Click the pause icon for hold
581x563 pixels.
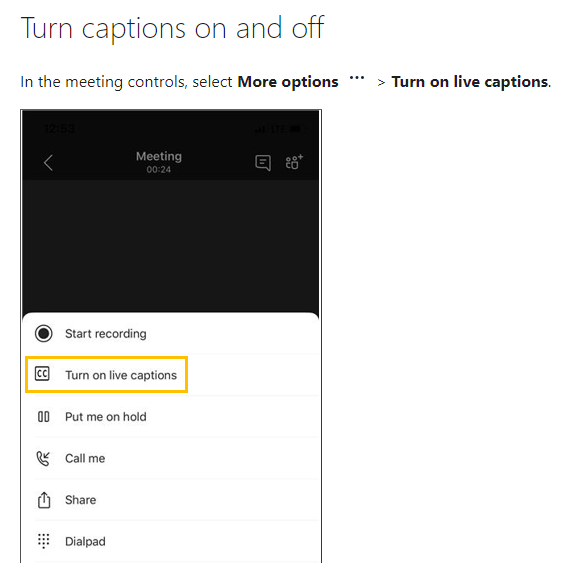point(44,417)
